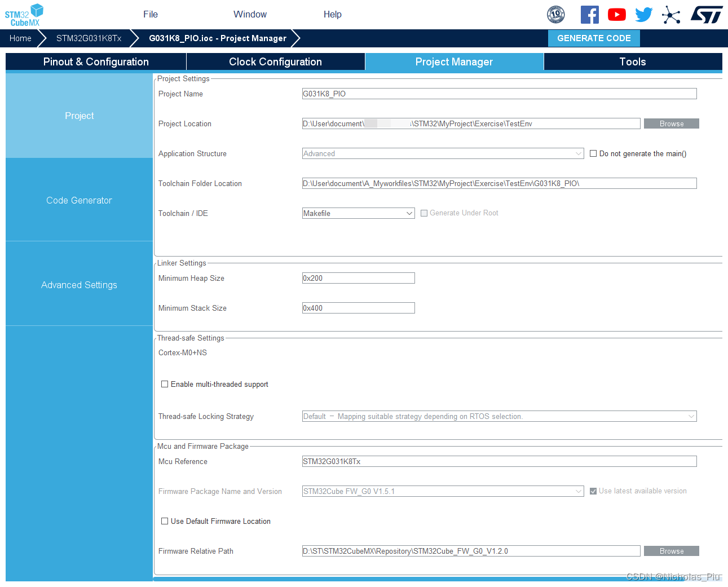Go to Home breadcrumb

click(20, 38)
